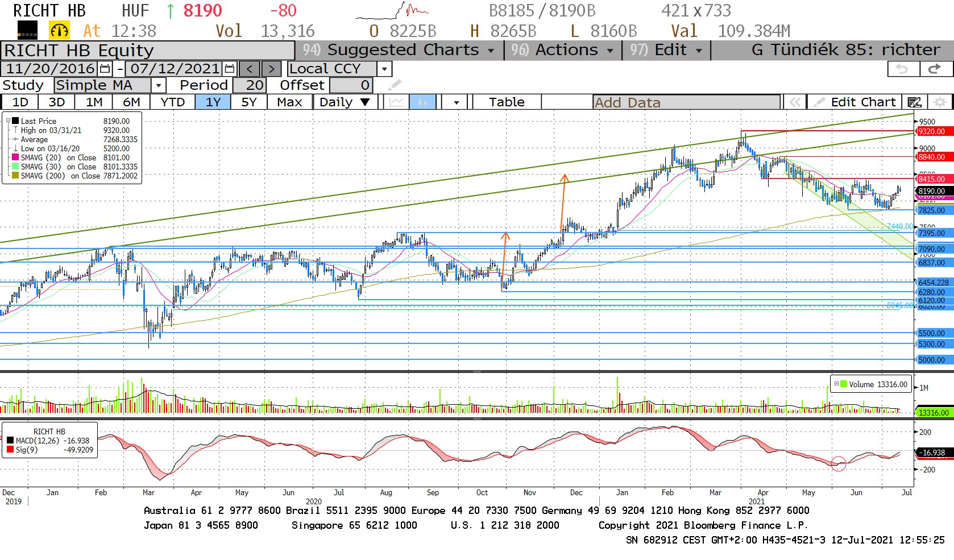Click the -16.938 MACD axis label
Viewport: 954px width, 560px height.
point(935,453)
